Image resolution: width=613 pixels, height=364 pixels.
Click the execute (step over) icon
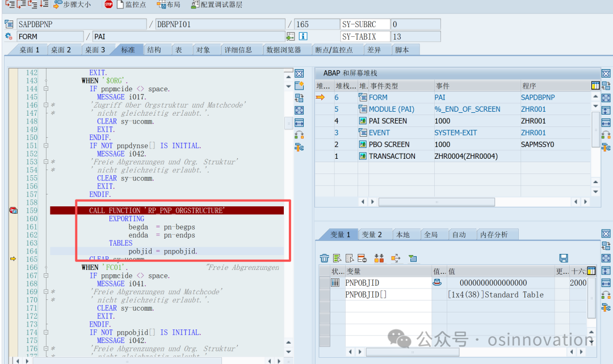pos(21,4)
